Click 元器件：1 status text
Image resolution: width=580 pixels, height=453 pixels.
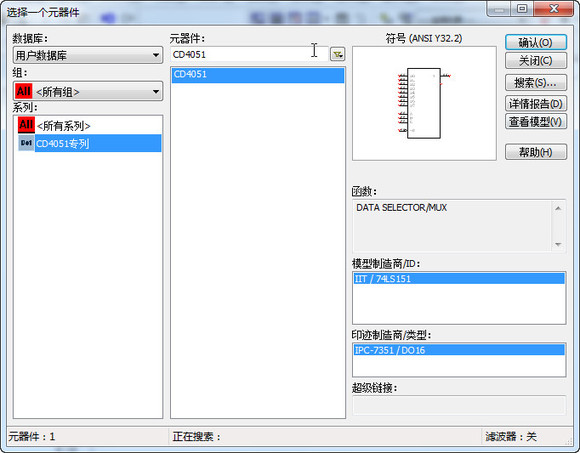[32, 437]
